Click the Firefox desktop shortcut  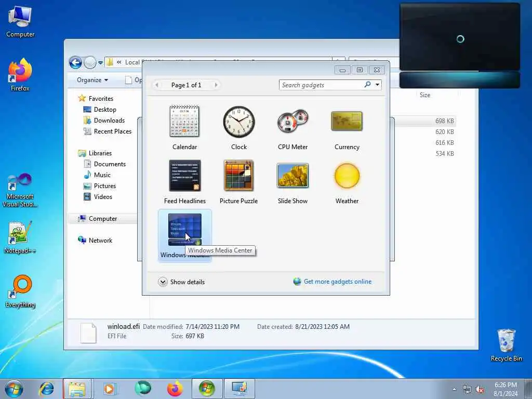coord(20,75)
